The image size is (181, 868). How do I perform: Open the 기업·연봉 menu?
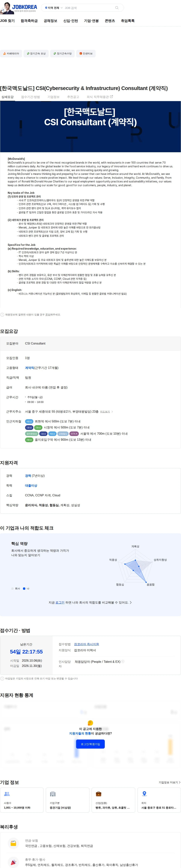pos(91,21)
